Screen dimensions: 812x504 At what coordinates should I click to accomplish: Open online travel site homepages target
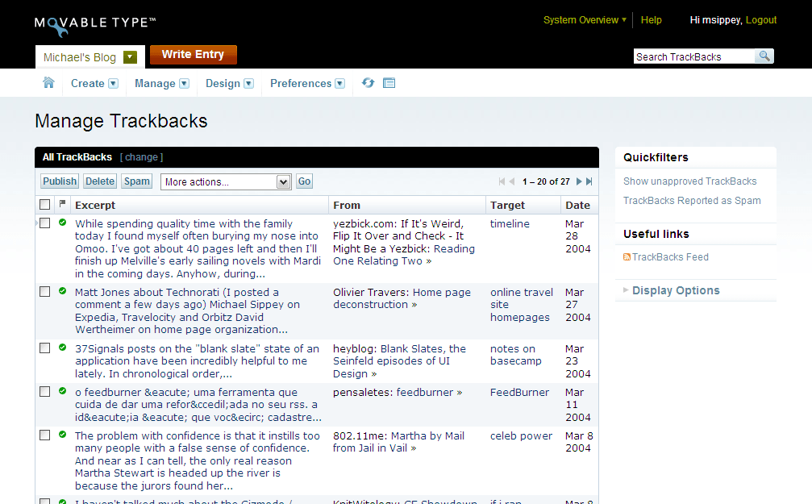pos(522,305)
